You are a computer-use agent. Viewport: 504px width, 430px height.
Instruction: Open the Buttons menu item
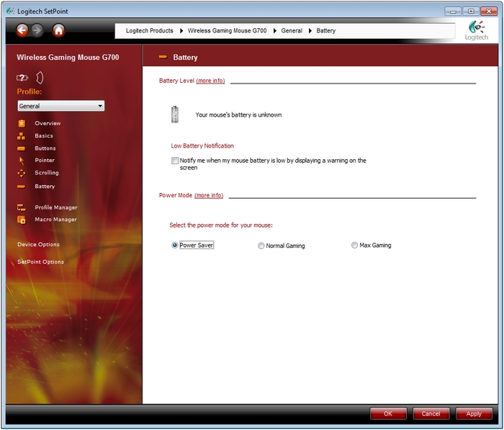click(45, 148)
